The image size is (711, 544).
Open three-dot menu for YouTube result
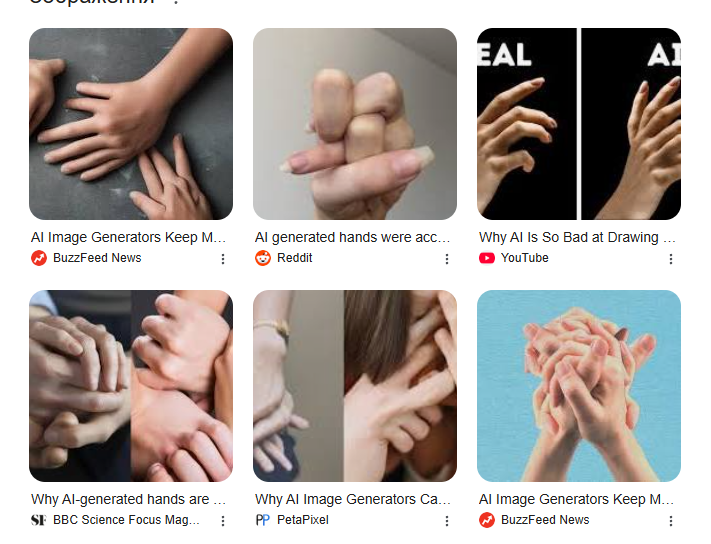671,259
